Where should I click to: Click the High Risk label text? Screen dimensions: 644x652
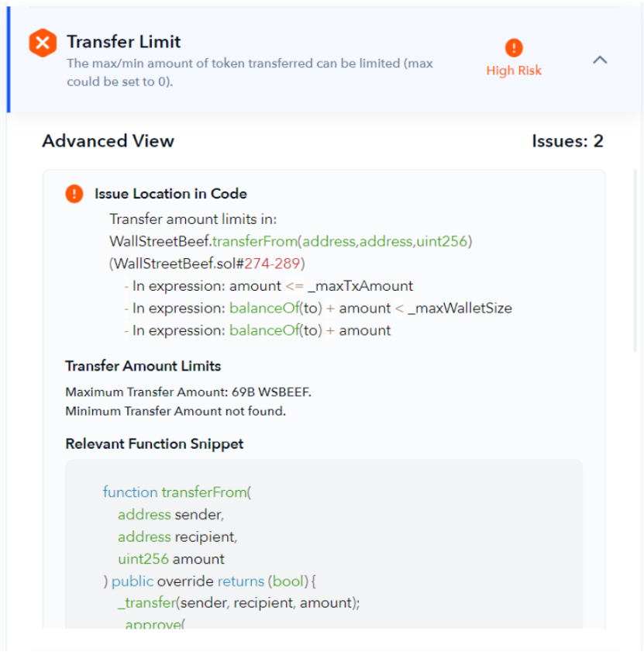coord(514,71)
